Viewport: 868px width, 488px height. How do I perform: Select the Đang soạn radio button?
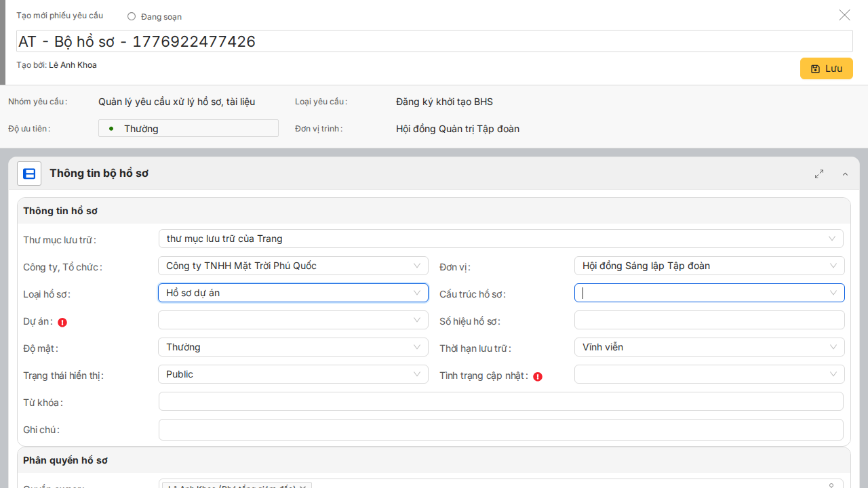tap(132, 16)
